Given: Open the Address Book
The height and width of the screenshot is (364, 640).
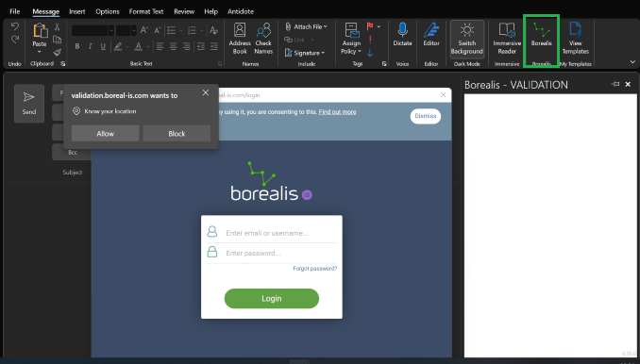Looking at the screenshot, I should pyautogui.click(x=240, y=39).
